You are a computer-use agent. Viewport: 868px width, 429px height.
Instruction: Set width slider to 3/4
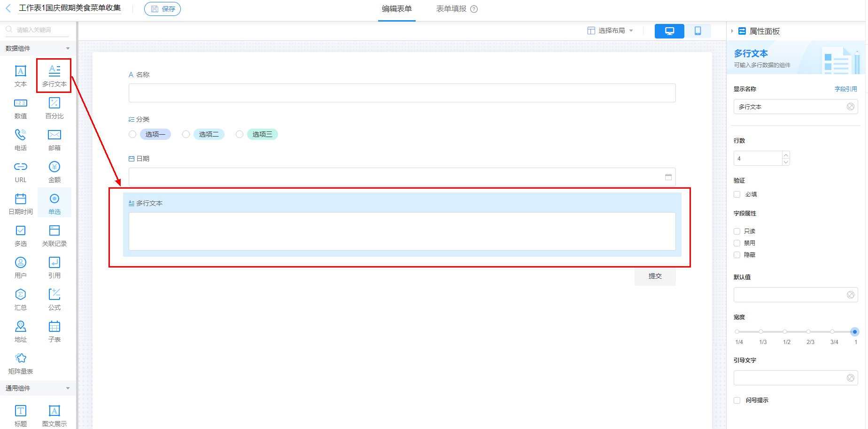pos(832,332)
